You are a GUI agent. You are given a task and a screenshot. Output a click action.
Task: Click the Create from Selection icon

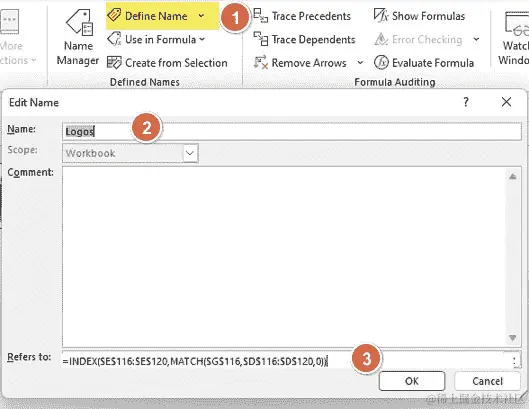coord(114,62)
